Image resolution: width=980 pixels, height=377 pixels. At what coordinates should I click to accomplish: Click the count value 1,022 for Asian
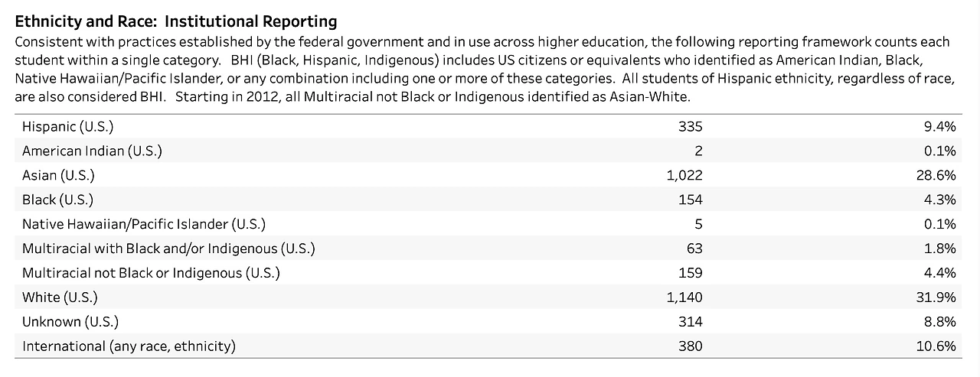click(x=684, y=176)
